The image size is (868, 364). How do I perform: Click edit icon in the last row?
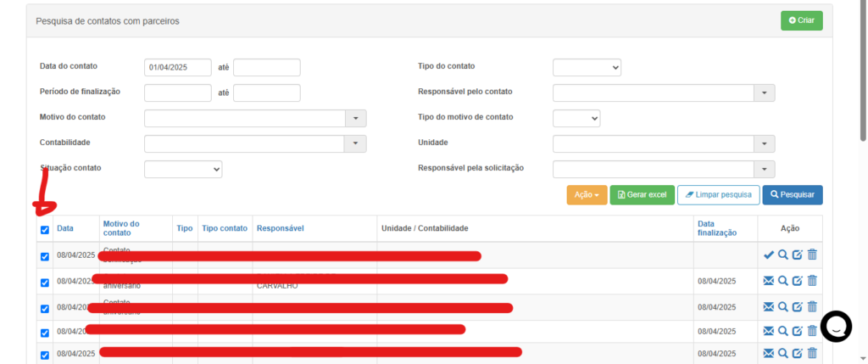[x=798, y=353]
